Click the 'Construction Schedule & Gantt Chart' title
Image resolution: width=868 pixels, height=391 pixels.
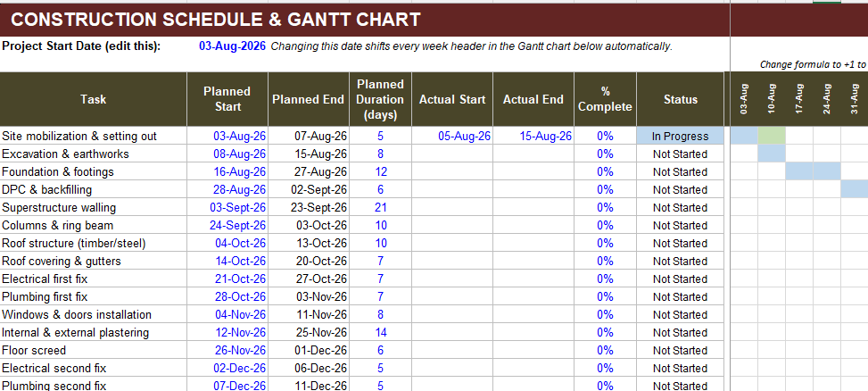[216, 20]
